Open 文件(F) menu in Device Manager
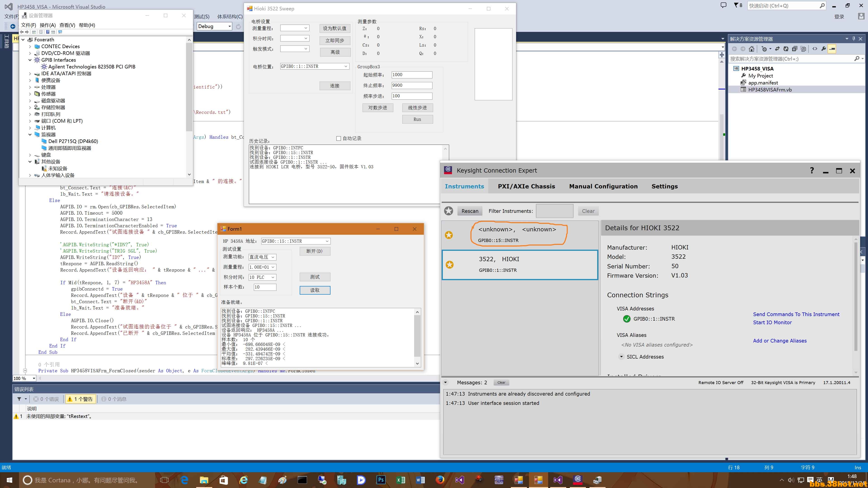 coord(28,25)
